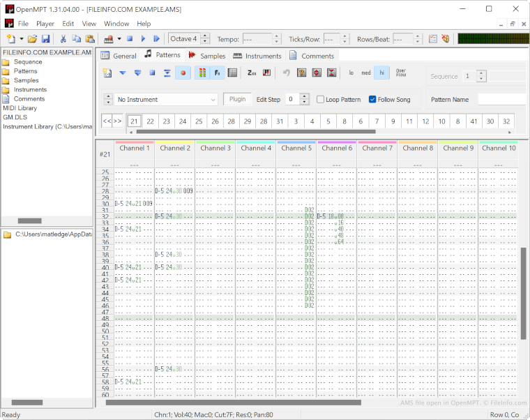Toggle the VU meters icon

coord(202,73)
